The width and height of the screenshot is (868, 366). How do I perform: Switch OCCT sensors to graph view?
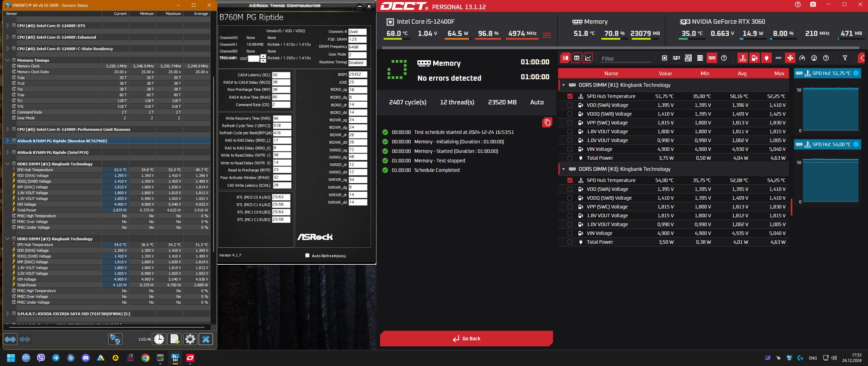pyautogui.click(x=588, y=58)
